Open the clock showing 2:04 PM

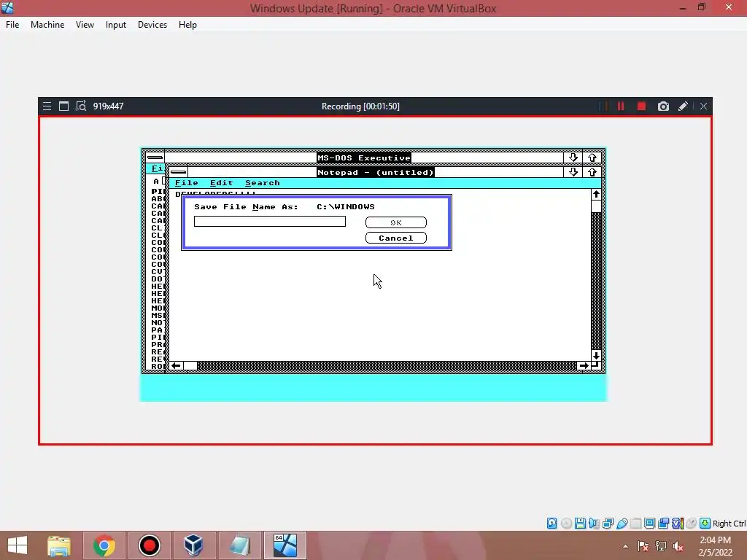pos(715,546)
